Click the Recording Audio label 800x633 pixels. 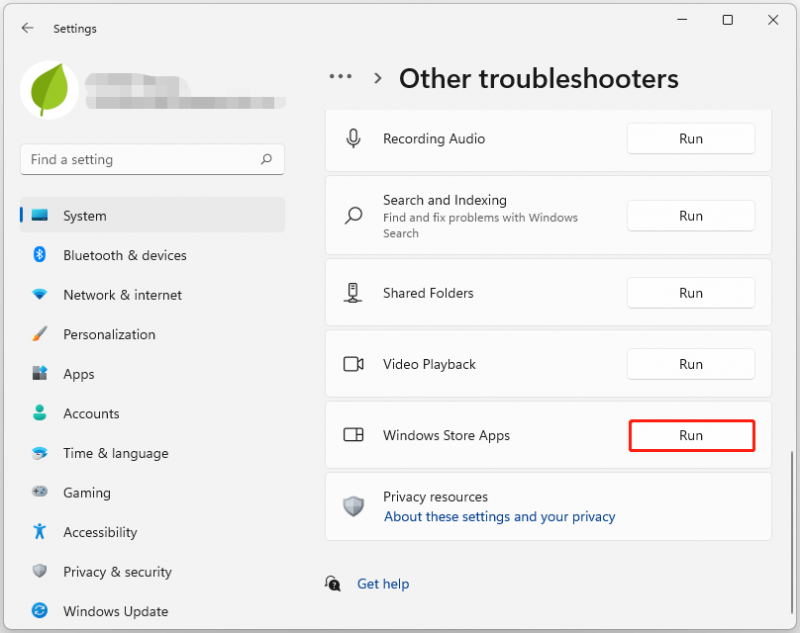click(x=434, y=139)
